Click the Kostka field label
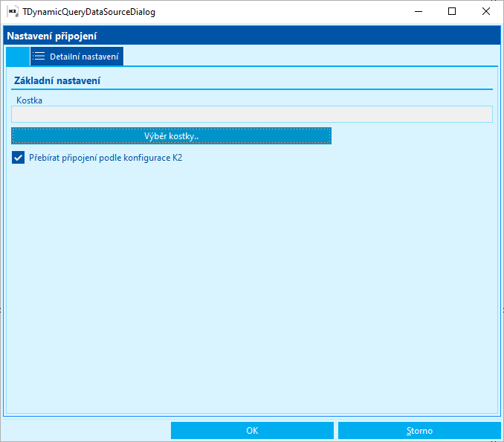This screenshot has height=442, width=504. [x=29, y=100]
